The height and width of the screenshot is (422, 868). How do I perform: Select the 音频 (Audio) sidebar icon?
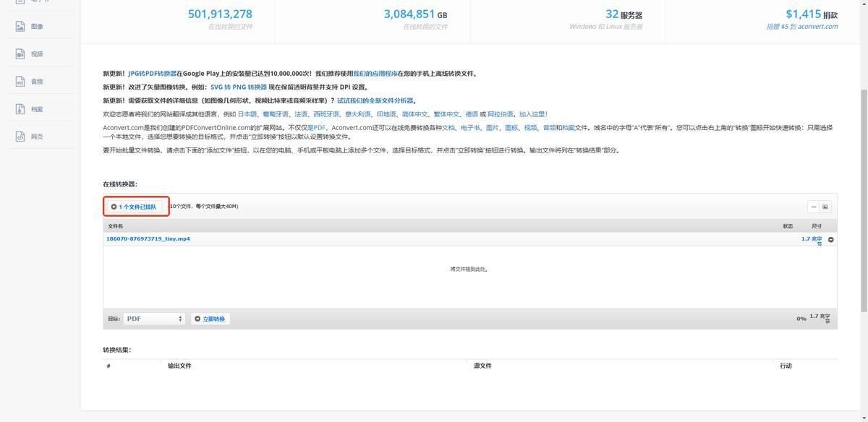pos(20,82)
